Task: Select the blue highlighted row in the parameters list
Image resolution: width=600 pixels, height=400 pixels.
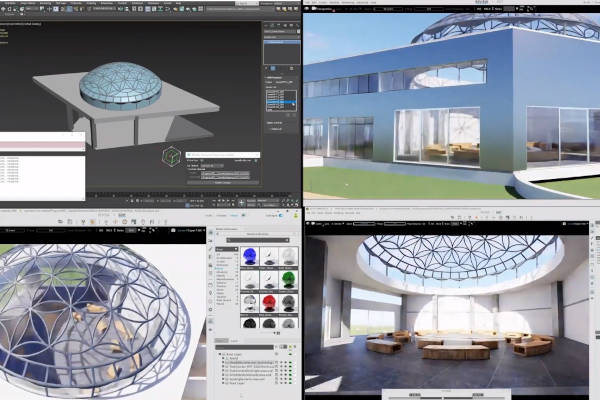Action: pos(281,102)
